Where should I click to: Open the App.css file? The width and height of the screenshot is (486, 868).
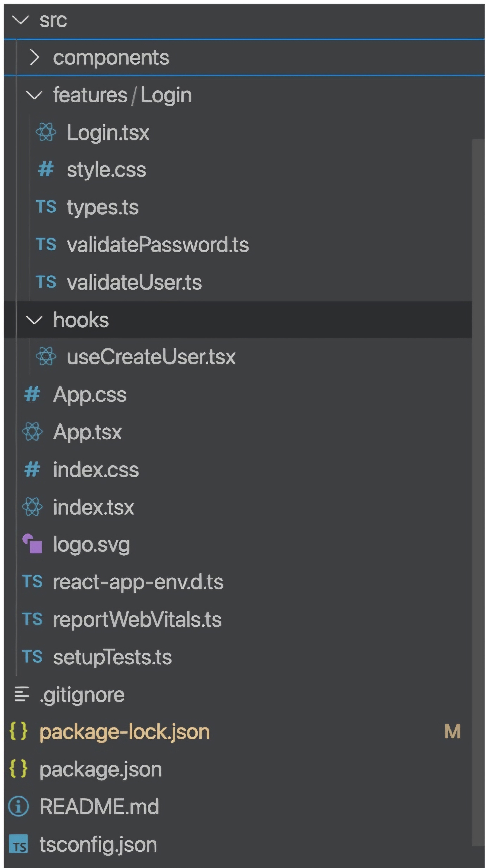tap(90, 395)
